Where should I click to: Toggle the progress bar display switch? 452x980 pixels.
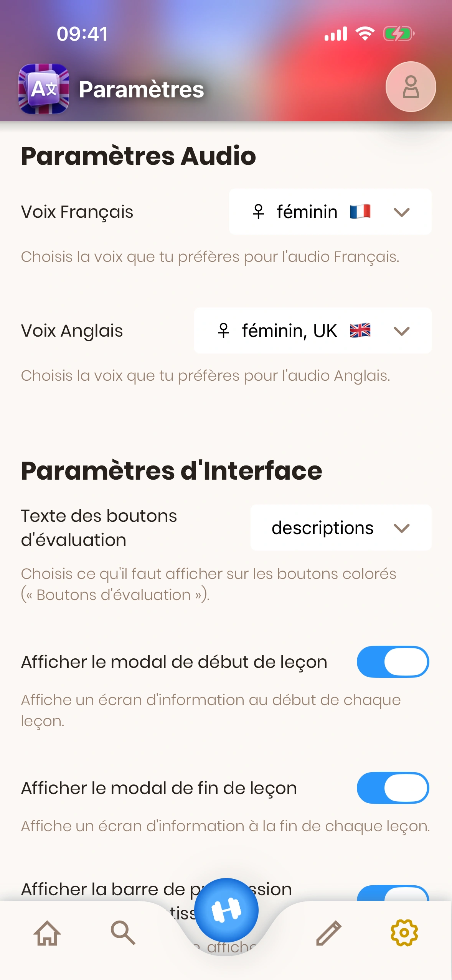(393, 894)
